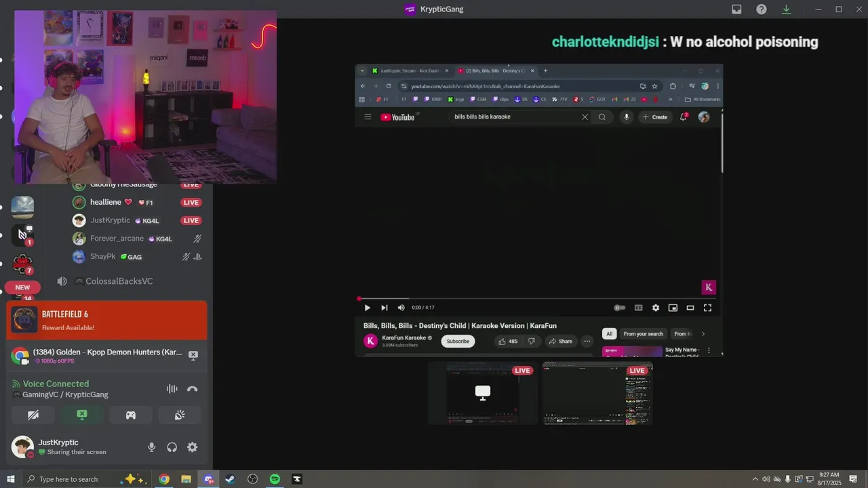Enable miniplayer in shared YouTube player
868x488 pixels.
(673, 308)
